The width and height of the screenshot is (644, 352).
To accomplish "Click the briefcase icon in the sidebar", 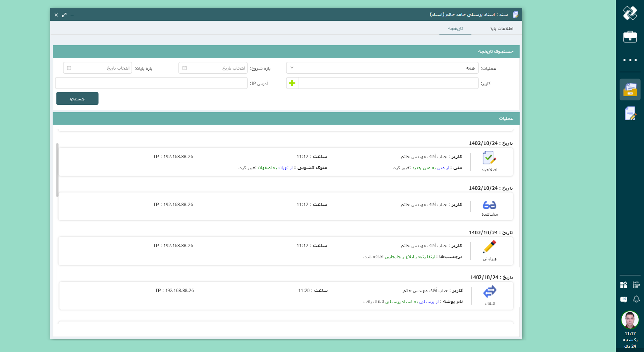I will [x=630, y=37].
